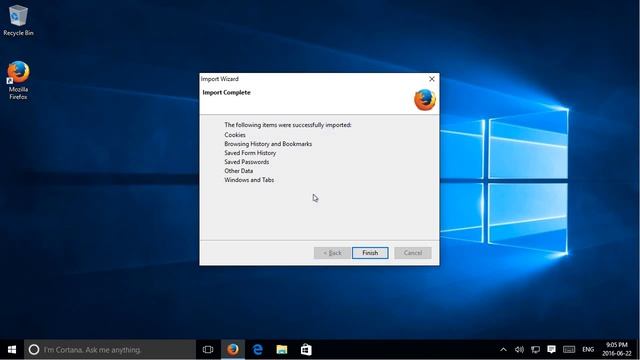
Task: Click the Cortana search box
Action: 110,350
